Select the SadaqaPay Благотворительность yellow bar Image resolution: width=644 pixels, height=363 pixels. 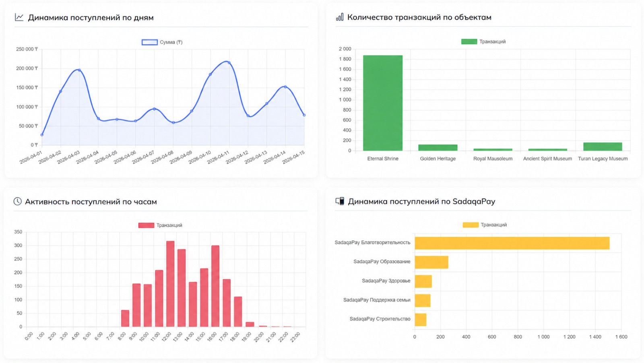click(512, 243)
